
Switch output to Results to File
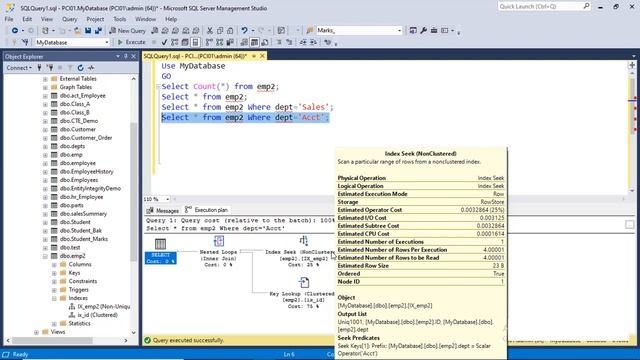[x=265, y=42]
